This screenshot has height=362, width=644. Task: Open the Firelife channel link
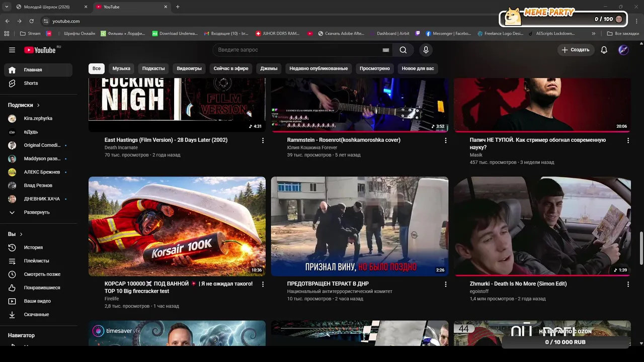click(112, 299)
